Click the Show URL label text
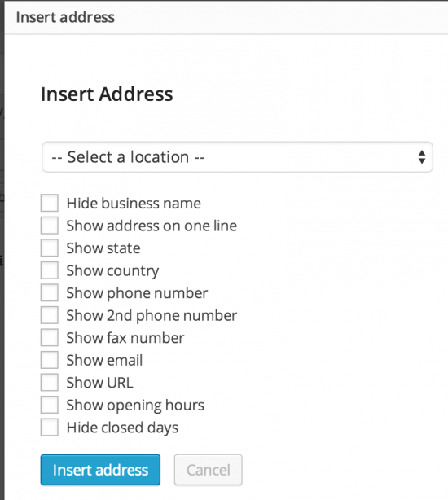 99,383
